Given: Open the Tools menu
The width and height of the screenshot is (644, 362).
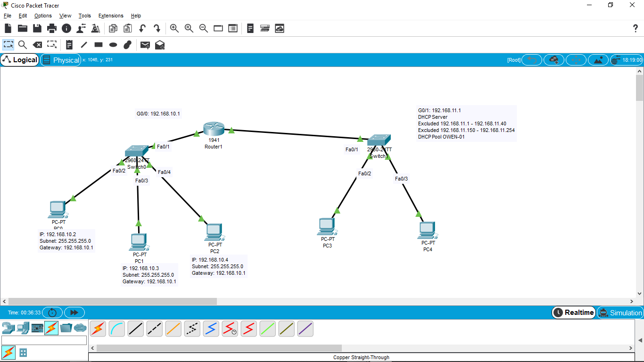Looking at the screenshot, I should pos(85,16).
